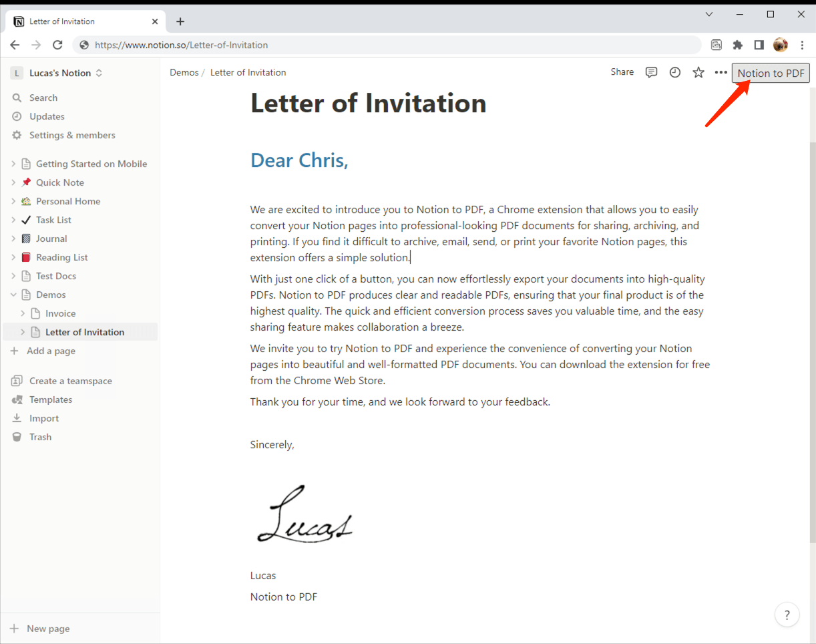
Task: Open the help question mark button
Action: [787, 615]
